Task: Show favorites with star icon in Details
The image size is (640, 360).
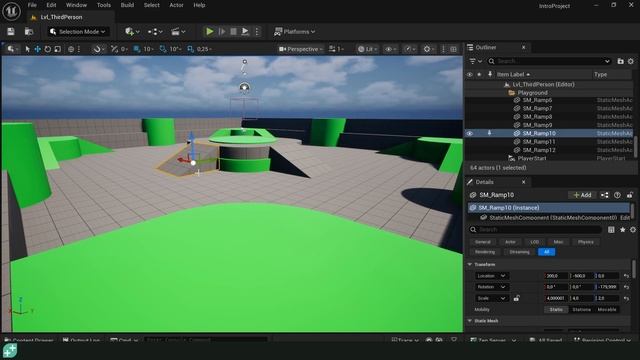Action: click(622, 230)
